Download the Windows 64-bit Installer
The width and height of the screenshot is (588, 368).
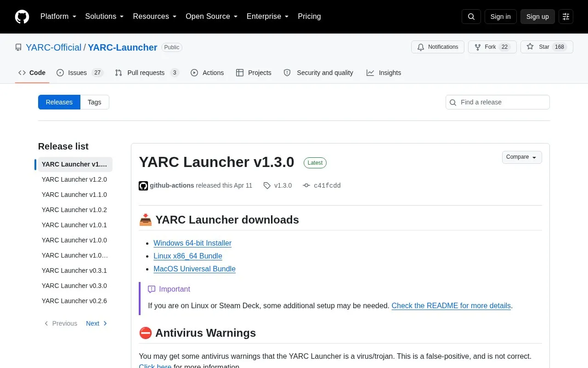point(192,243)
